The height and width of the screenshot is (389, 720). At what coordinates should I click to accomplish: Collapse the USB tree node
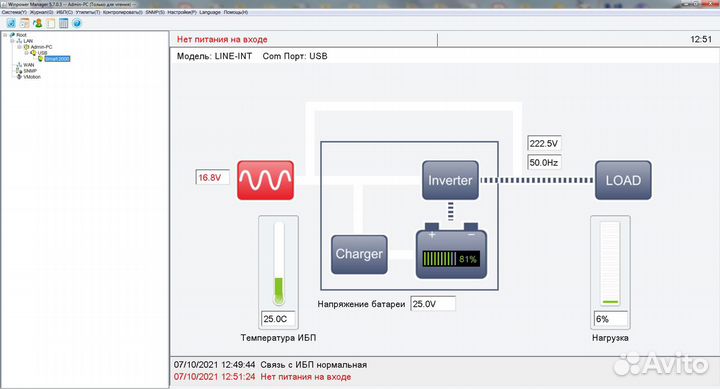26,53
